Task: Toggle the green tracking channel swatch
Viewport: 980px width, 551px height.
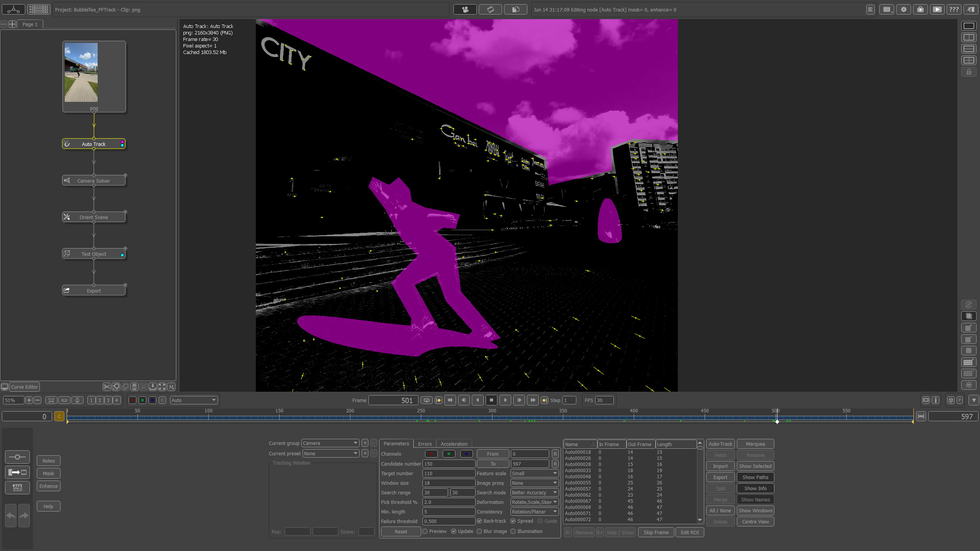Action: click(448, 454)
